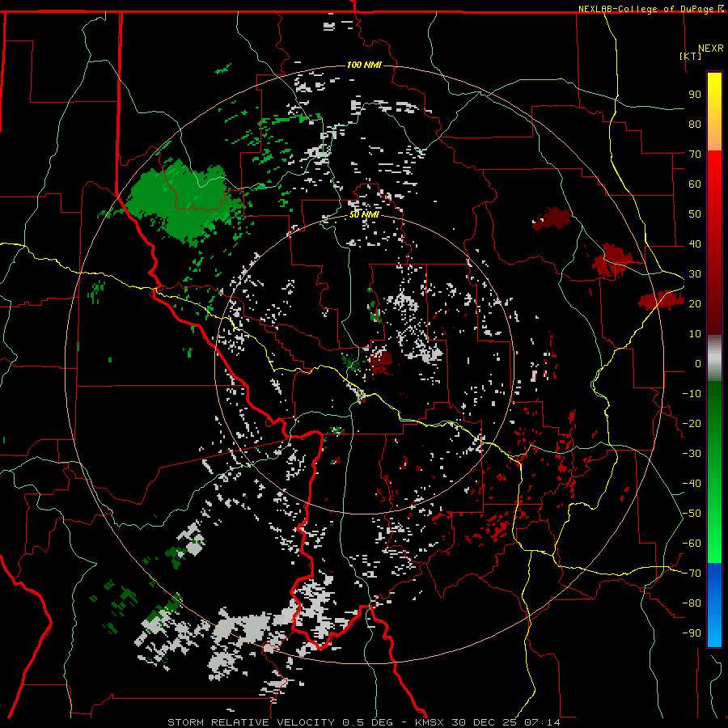This screenshot has width=728, height=728.
Task: Click the 0 value on the velocity scale
Action: coord(698,363)
